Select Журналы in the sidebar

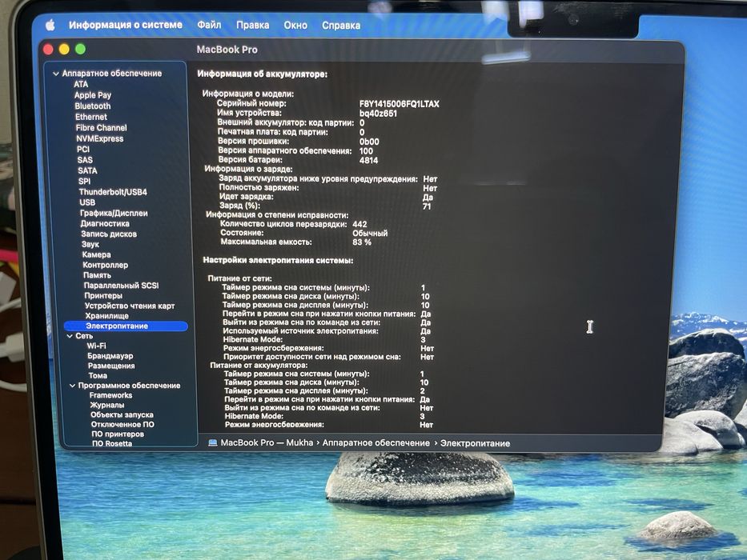coord(107,405)
